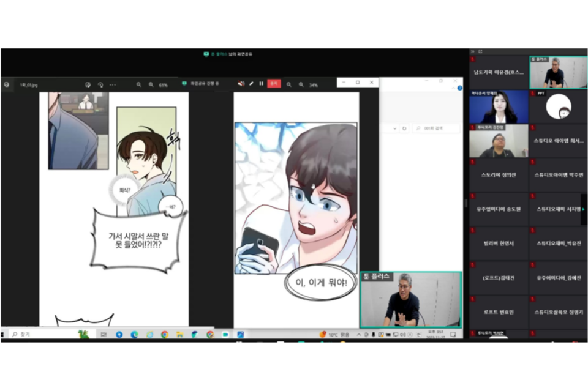
Task: Open the left viewer's more options menu
Action: click(112, 85)
